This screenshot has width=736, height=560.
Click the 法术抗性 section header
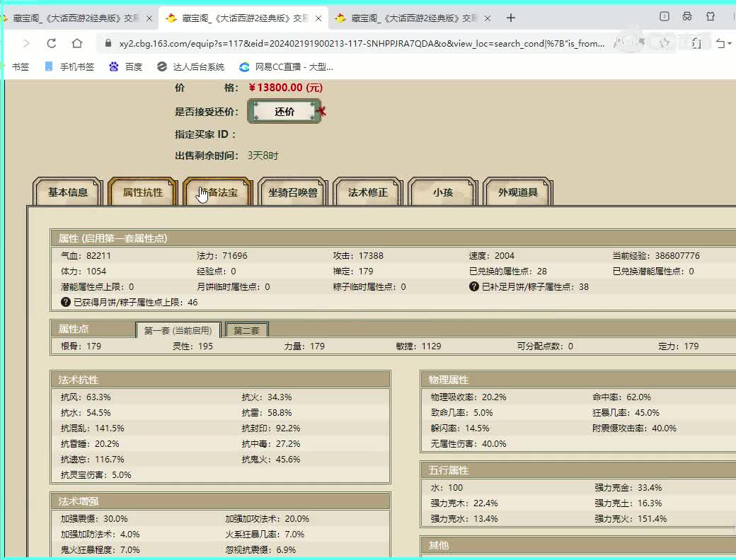click(221, 380)
